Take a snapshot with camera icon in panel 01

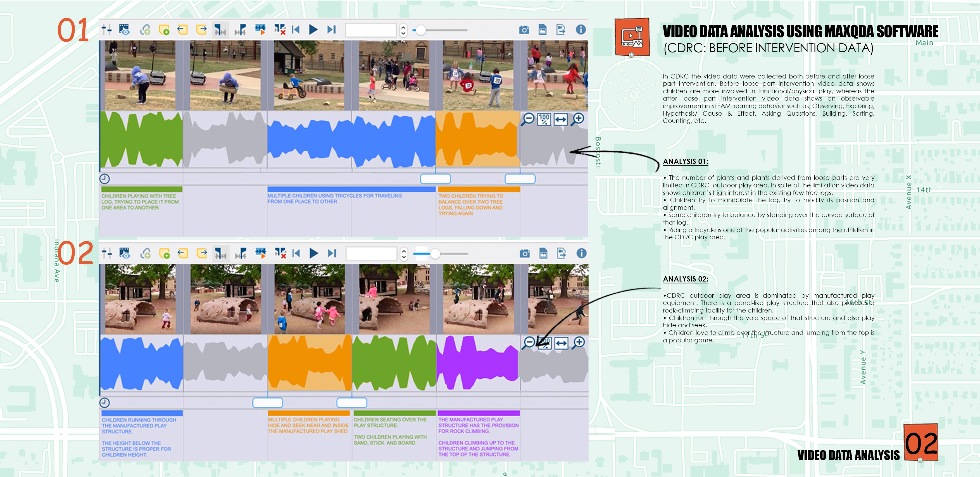pyautogui.click(x=524, y=30)
